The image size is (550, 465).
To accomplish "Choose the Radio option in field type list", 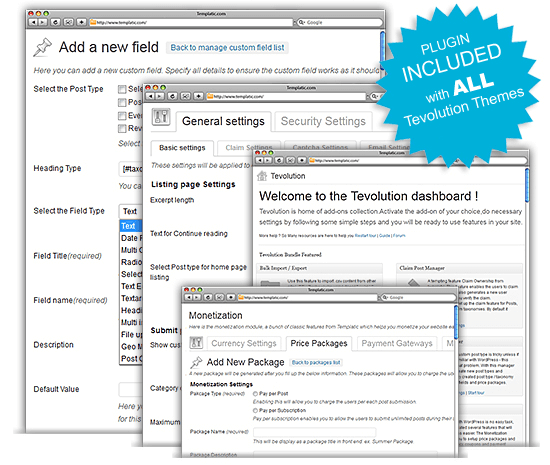I will click(x=131, y=262).
